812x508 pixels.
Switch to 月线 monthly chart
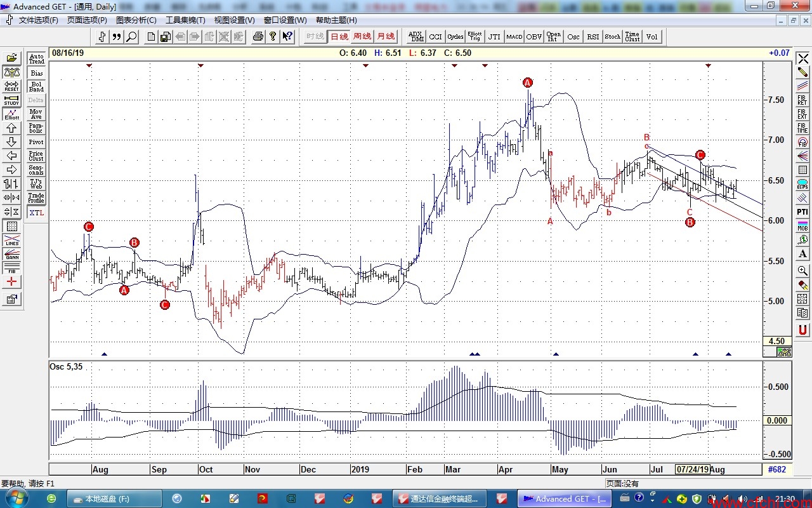point(385,37)
